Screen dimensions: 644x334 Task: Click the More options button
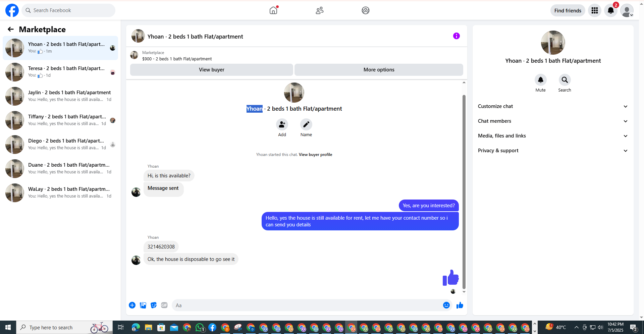click(x=379, y=70)
